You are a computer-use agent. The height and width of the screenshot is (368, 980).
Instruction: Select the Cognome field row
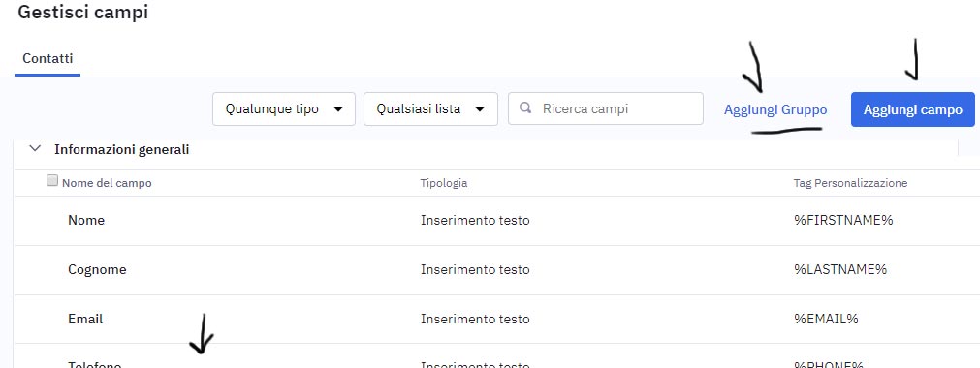pos(497,270)
